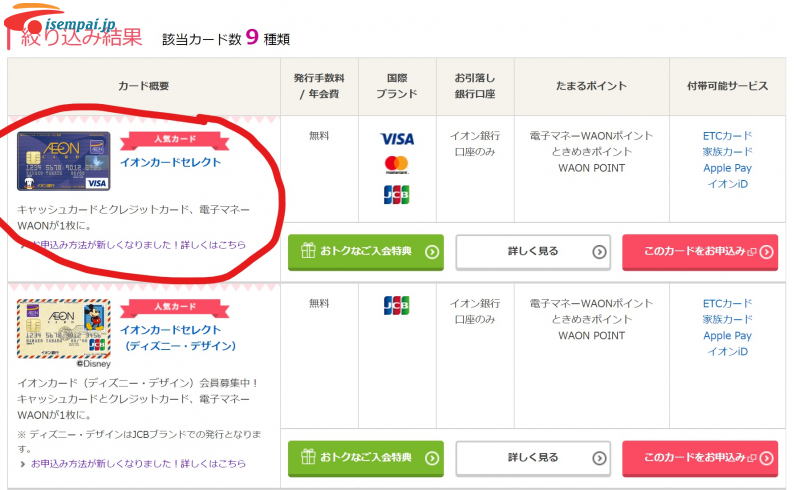This screenshot has width=800, height=490.
Task: Click the VISA logo in first card row
Action: pos(397,139)
